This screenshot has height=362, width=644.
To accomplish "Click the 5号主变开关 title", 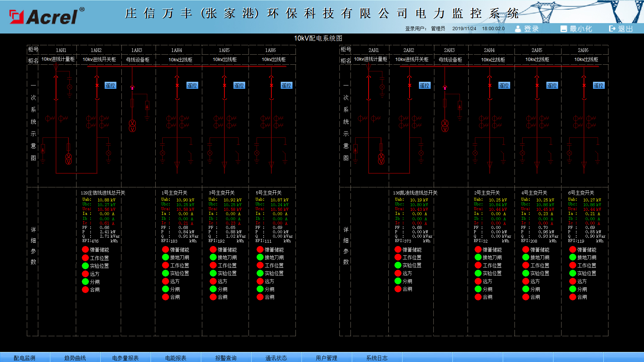I will (269, 193).
